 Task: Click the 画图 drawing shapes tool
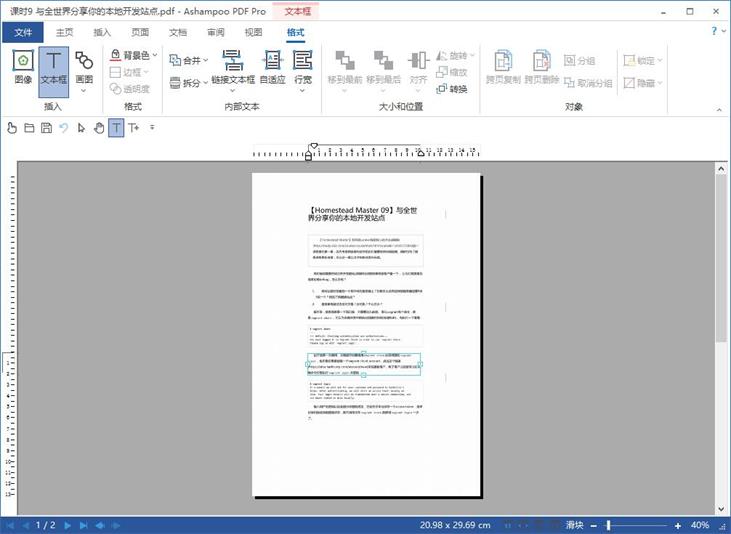click(x=84, y=68)
